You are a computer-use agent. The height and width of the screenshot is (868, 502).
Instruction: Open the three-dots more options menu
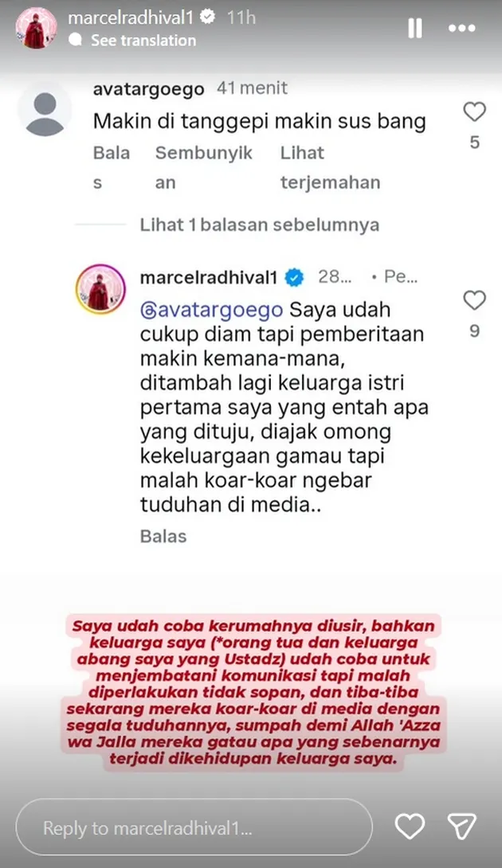(x=462, y=28)
